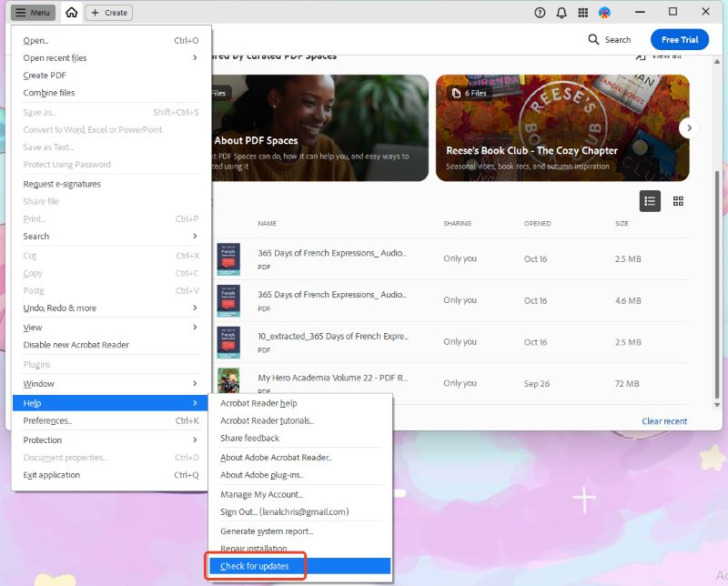The width and height of the screenshot is (728, 586).
Task: Open My Hero Academia Volume 22 thumbnail
Action: click(x=228, y=383)
